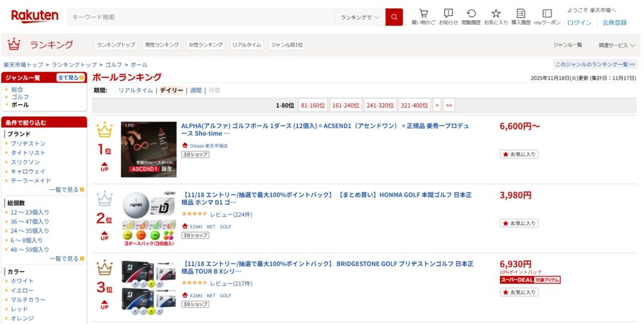Click the キーワード検索 search input field

point(201,17)
